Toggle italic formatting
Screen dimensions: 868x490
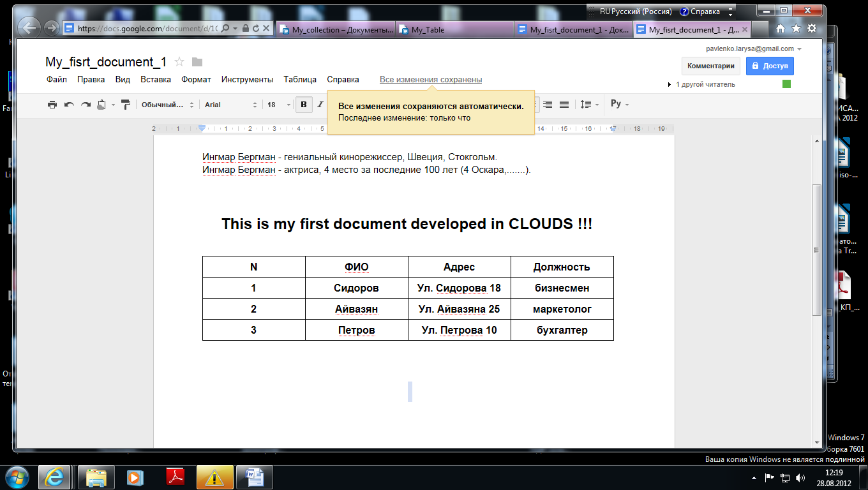[320, 105]
